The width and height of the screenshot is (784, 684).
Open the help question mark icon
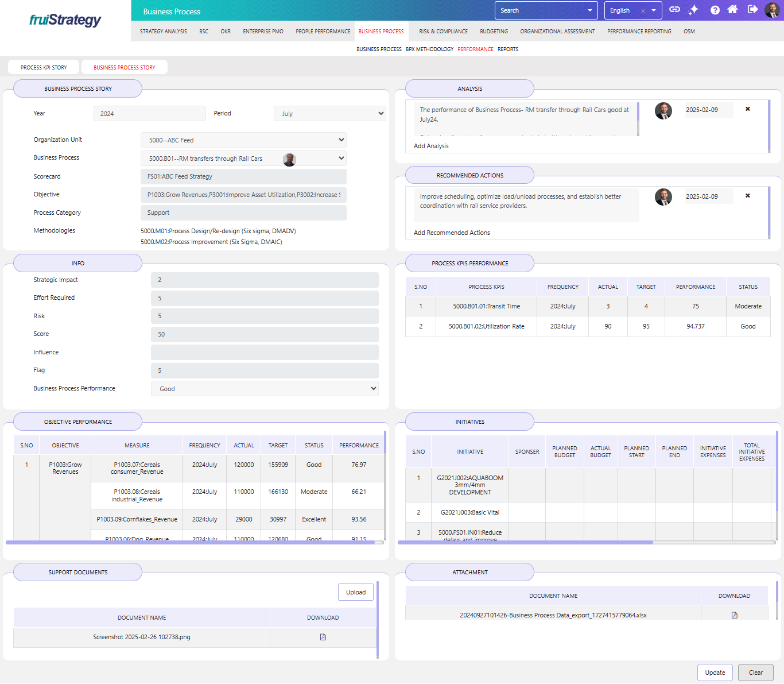click(715, 10)
